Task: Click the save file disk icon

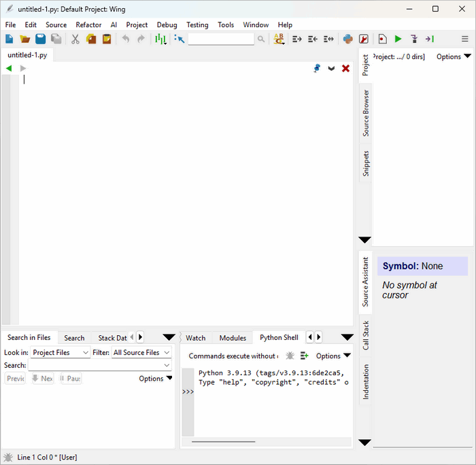Action: (x=41, y=39)
